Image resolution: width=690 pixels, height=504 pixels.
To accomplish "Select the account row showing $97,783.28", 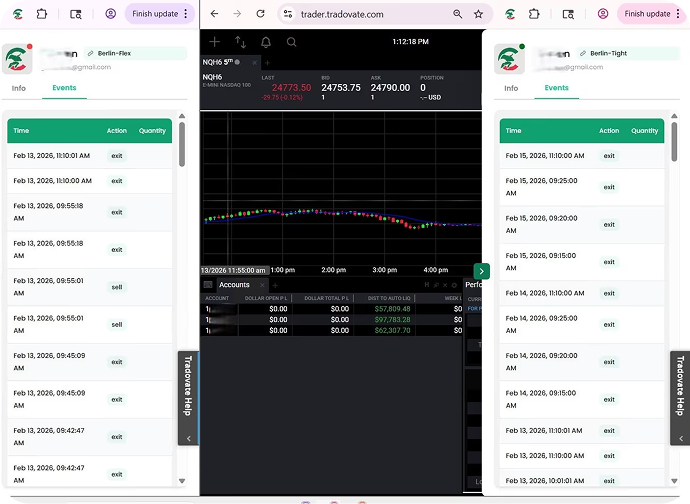I will (333, 320).
